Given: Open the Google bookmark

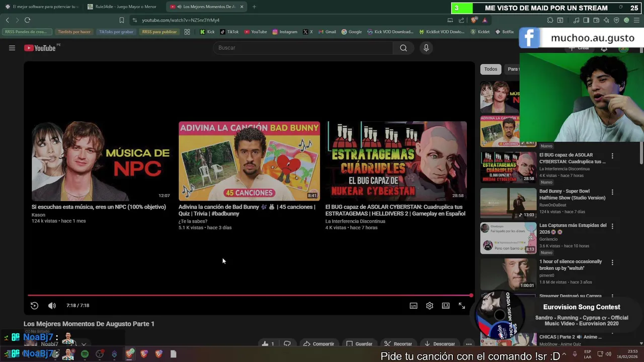Looking at the screenshot, I should (x=352, y=32).
